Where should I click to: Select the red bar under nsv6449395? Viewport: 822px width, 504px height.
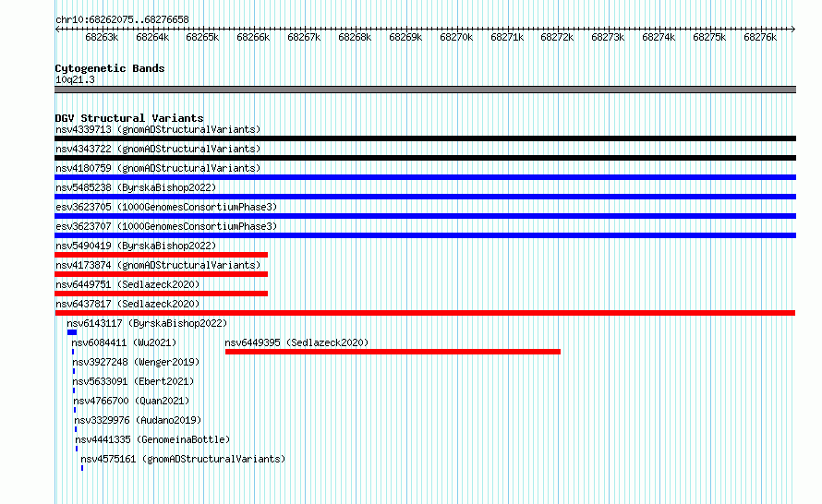(x=393, y=352)
